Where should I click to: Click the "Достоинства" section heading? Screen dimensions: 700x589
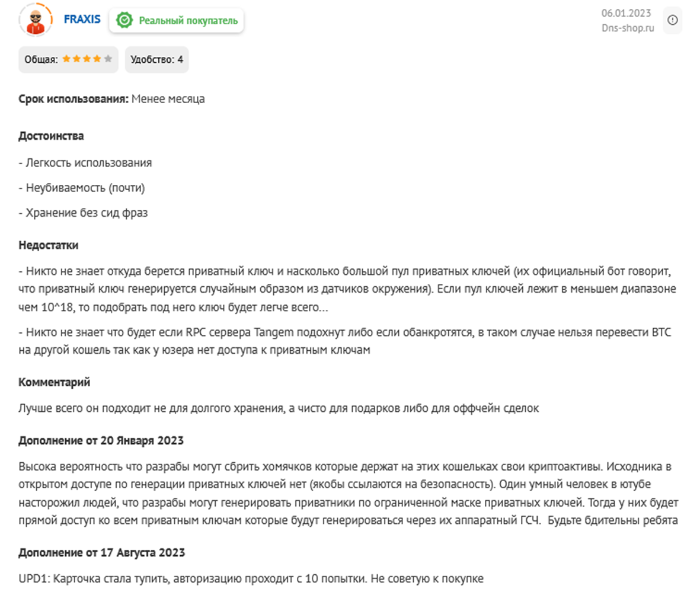pyautogui.click(x=51, y=136)
